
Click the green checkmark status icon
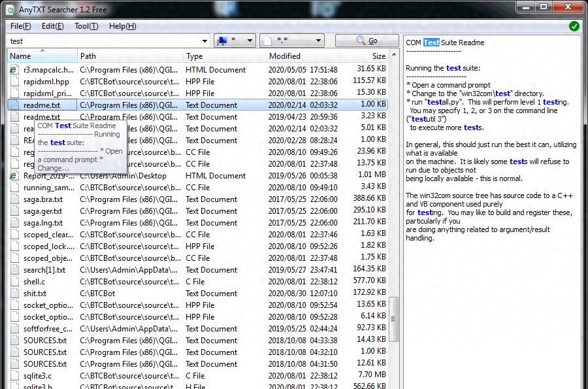pyautogui.click(x=574, y=26)
